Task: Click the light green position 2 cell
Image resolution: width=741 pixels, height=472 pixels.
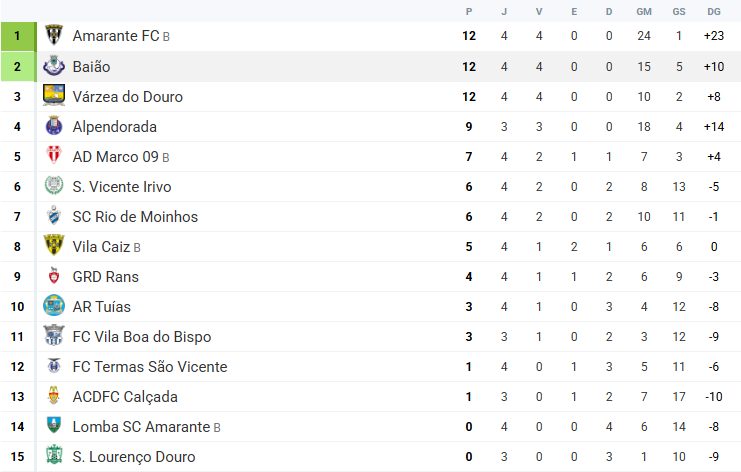Action: (17, 66)
